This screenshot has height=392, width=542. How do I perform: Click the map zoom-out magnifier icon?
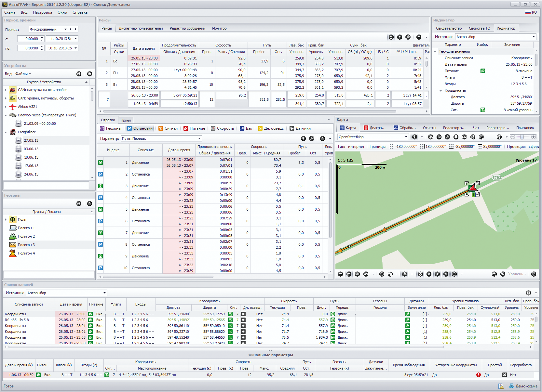pos(494,274)
